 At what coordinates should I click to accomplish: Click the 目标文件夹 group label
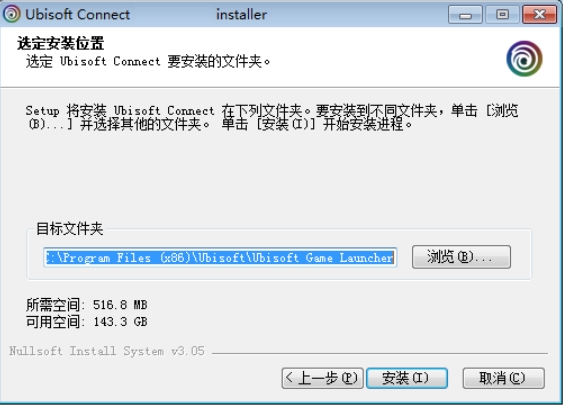click(70, 228)
